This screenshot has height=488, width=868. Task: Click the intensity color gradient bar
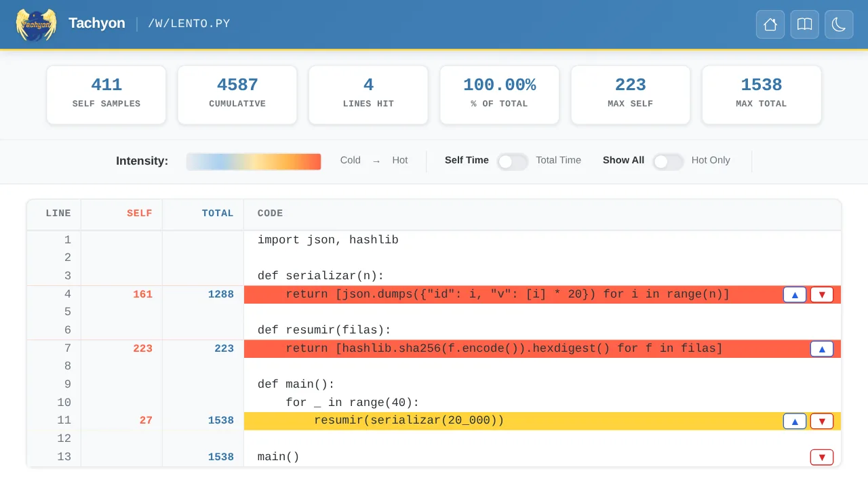254,161
